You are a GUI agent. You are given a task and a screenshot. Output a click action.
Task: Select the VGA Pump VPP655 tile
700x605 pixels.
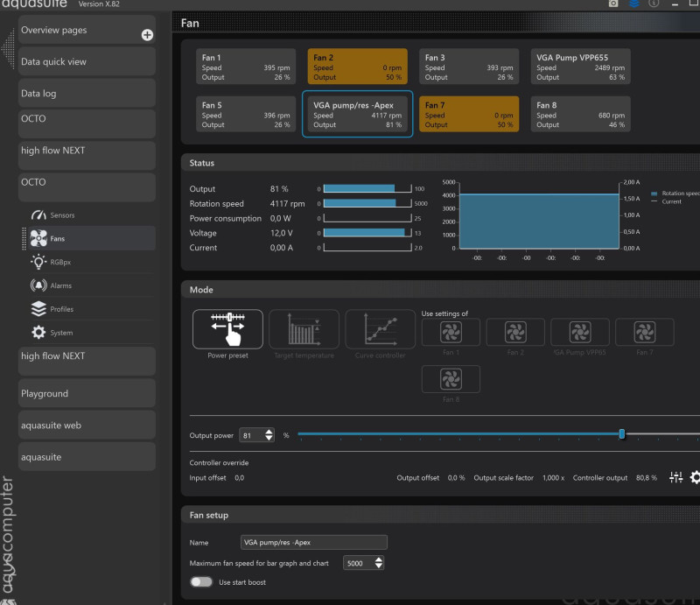click(x=580, y=67)
